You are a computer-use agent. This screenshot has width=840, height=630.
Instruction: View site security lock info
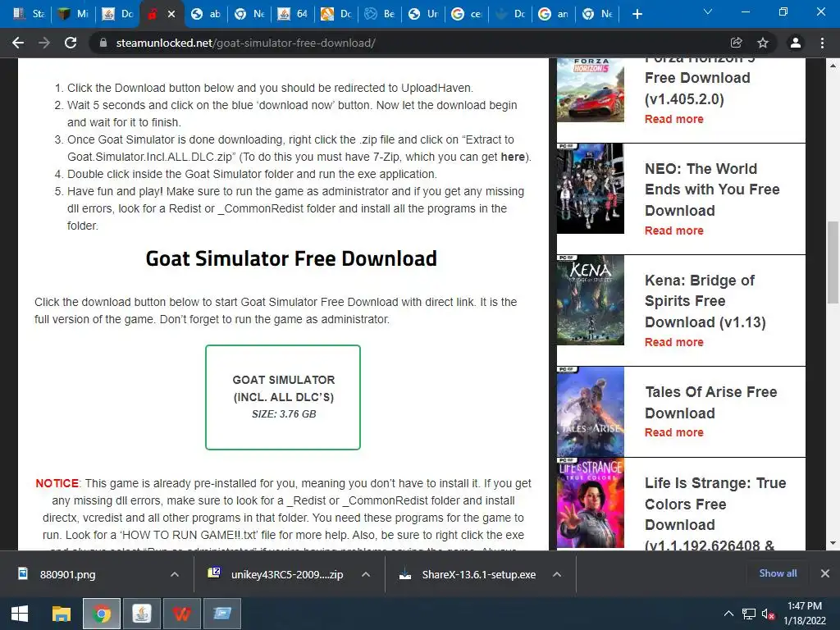tap(103, 43)
